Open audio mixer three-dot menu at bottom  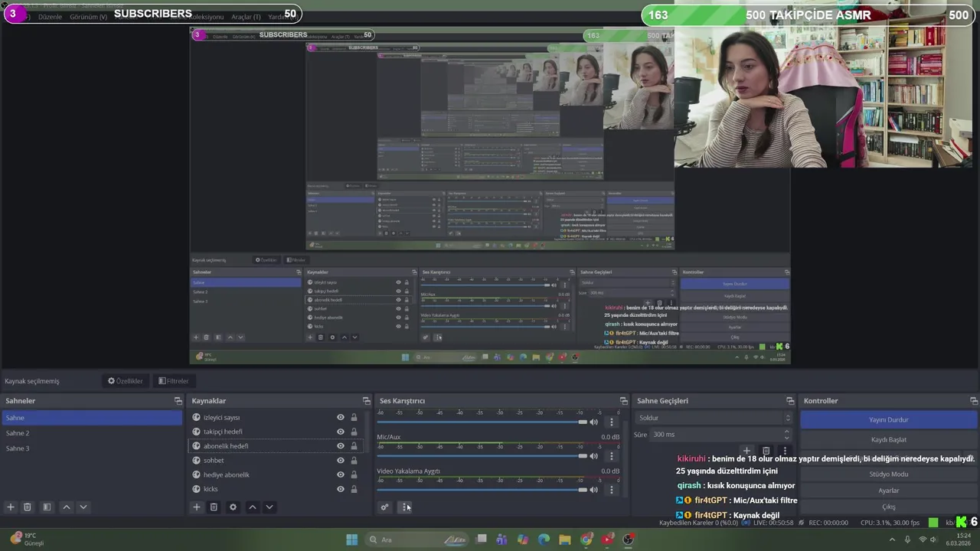click(x=405, y=507)
